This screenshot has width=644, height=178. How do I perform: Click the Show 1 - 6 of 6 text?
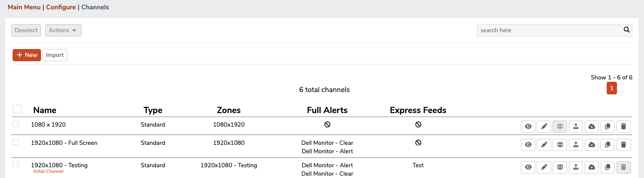tap(612, 78)
